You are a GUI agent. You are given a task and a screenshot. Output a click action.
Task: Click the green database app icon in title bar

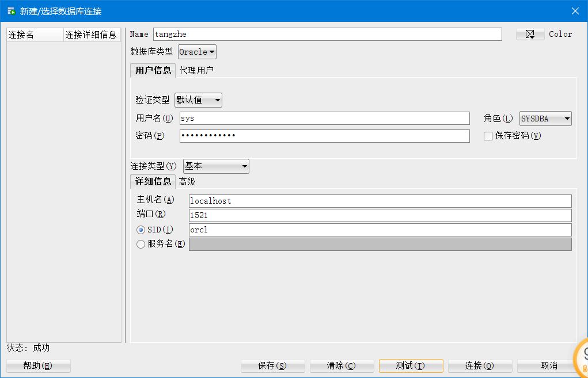click(10, 10)
